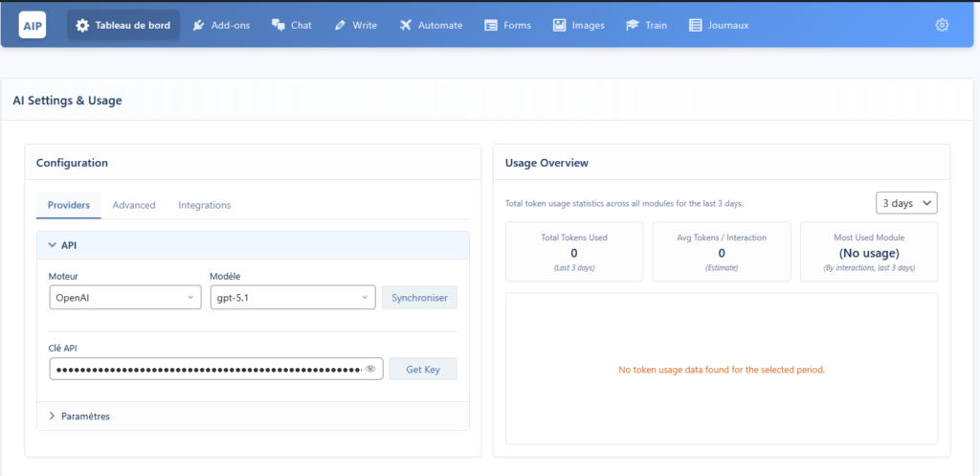Open the Modèle gpt-5.1 dropdown

pyautogui.click(x=292, y=298)
